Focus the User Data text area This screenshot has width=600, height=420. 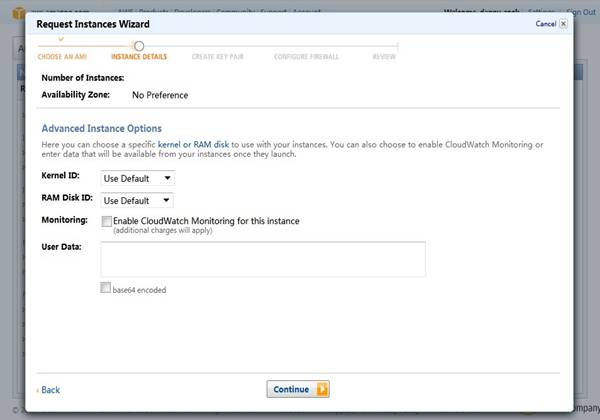point(263,259)
